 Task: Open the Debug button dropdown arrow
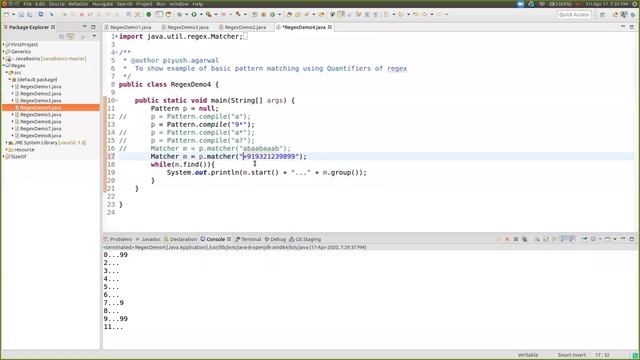186,14
